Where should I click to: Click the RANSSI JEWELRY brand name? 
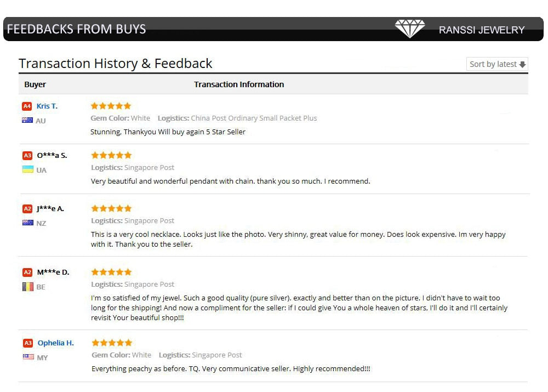click(482, 30)
